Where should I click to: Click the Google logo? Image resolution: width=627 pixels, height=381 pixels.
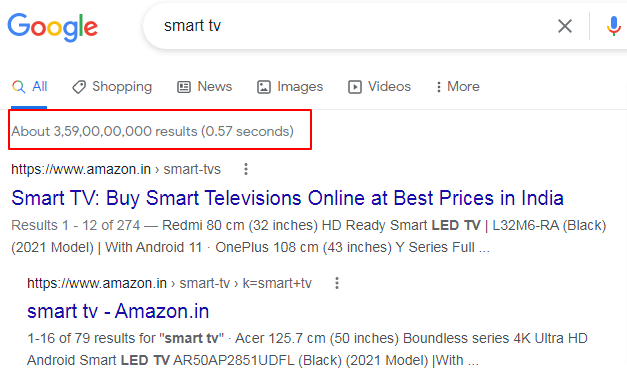pyautogui.click(x=52, y=27)
